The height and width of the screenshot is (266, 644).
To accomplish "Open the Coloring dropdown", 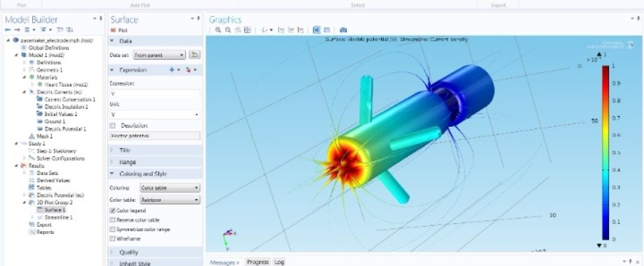I will pyautogui.click(x=170, y=188).
